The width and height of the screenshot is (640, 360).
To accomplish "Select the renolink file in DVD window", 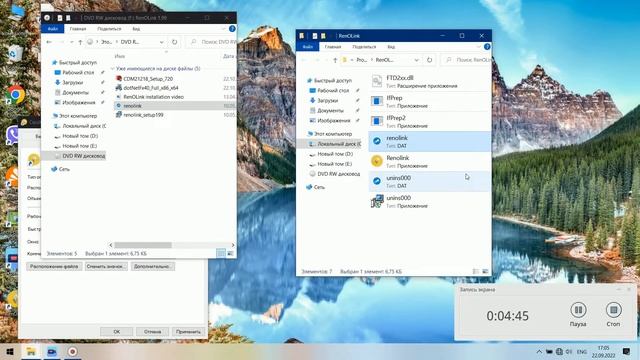I will pyautogui.click(x=175, y=106).
